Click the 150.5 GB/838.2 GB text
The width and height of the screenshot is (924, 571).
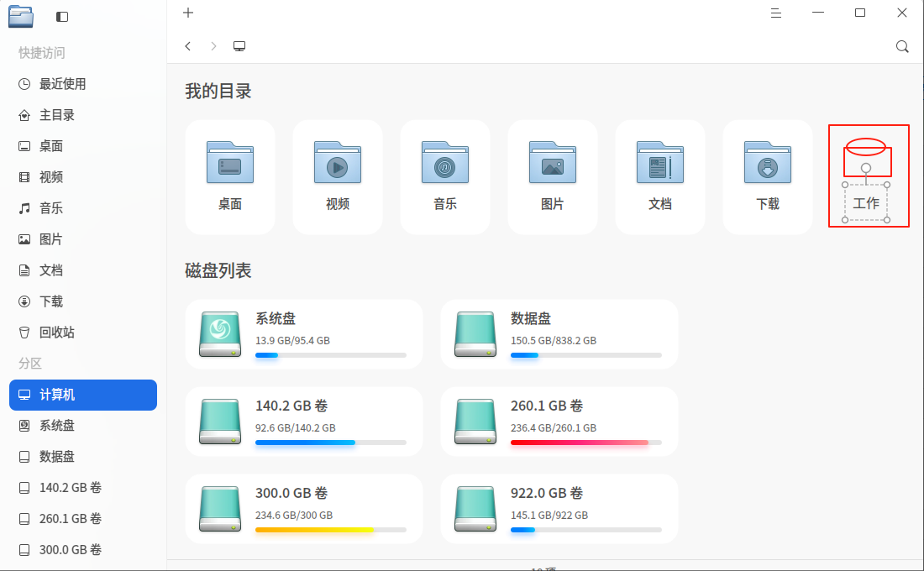(x=554, y=341)
